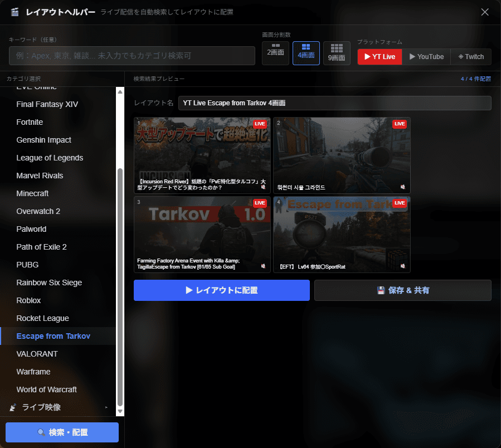Image resolution: width=501 pixels, height=448 pixels.
Task: Open the EFT Lv64 stream thumbnail
Action: pos(342,235)
